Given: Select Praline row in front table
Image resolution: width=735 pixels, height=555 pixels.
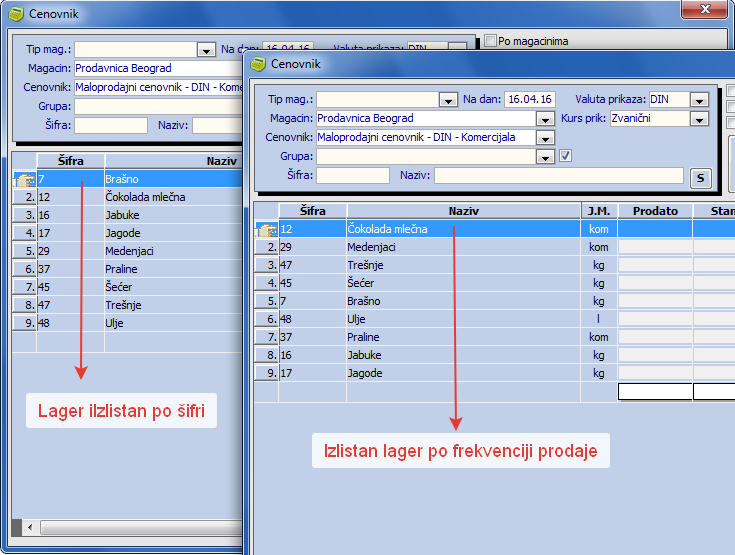Looking at the screenshot, I should 495,337.
